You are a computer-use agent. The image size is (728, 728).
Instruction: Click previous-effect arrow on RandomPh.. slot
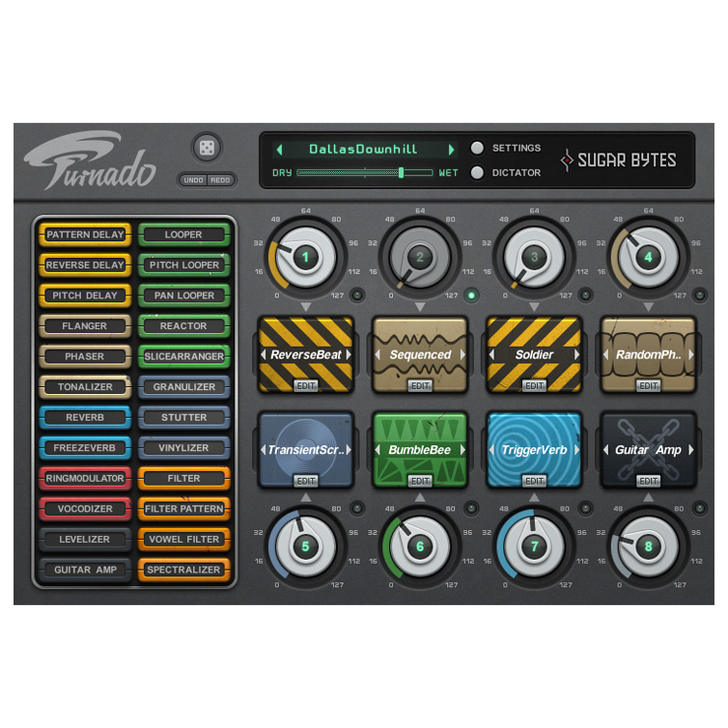coord(606,355)
